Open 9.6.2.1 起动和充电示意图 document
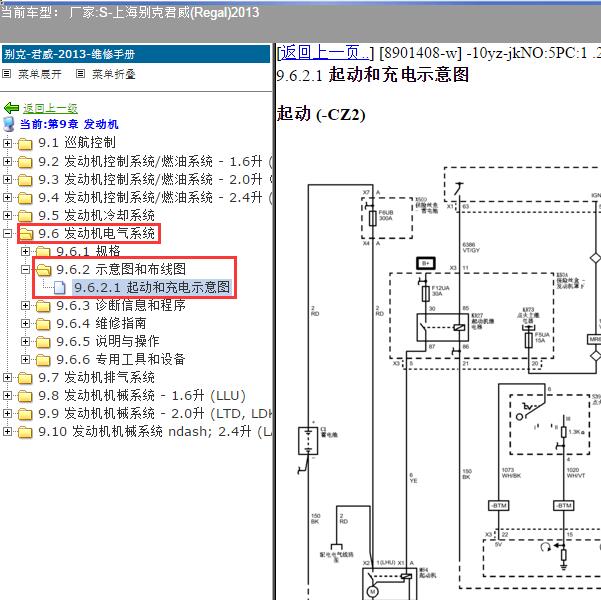 (152, 287)
